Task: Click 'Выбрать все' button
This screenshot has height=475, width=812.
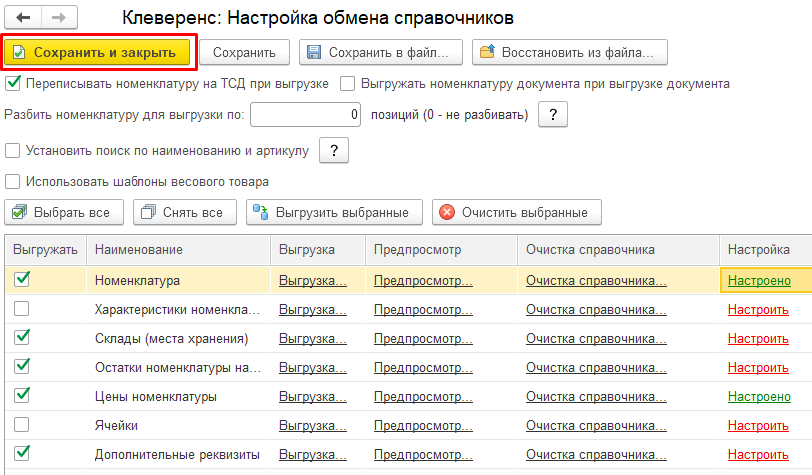Action: point(64,212)
